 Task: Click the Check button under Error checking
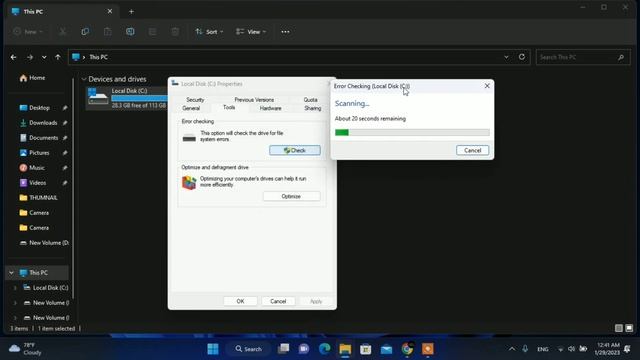point(295,150)
